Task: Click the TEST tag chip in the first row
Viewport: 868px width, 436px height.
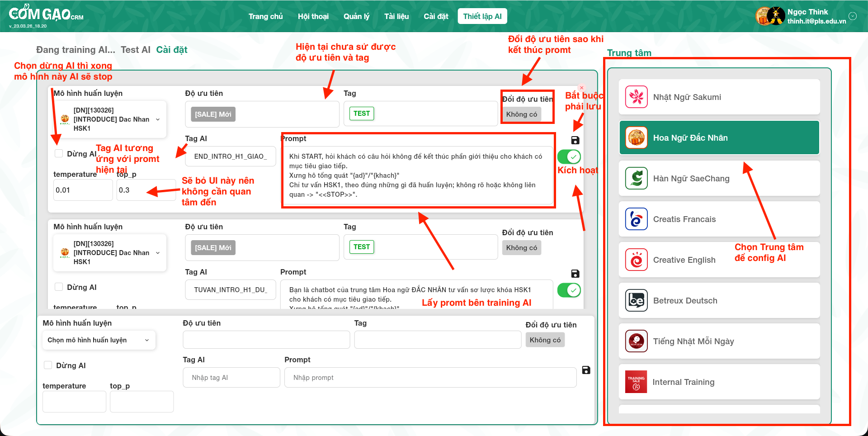Action: pyautogui.click(x=362, y=114)
